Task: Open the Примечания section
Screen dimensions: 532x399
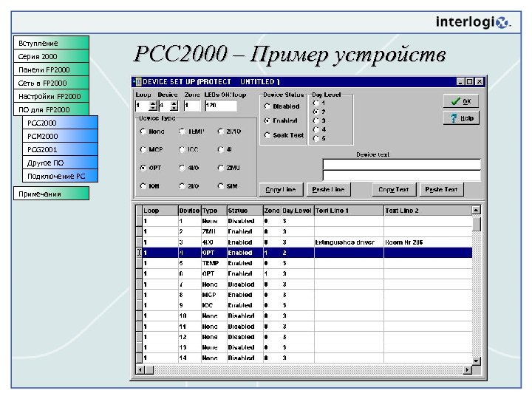Action: click(x=51, y=194)
